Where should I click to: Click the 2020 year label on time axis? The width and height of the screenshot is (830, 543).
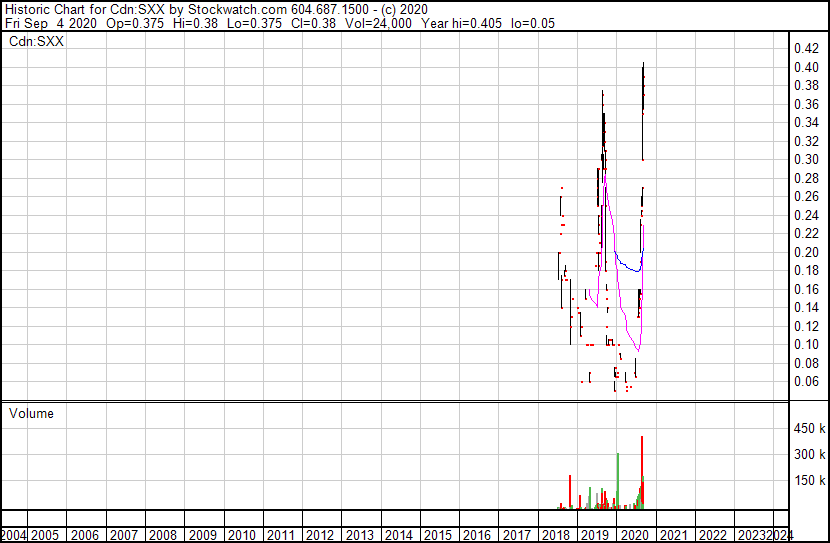(x=634, y=535)
